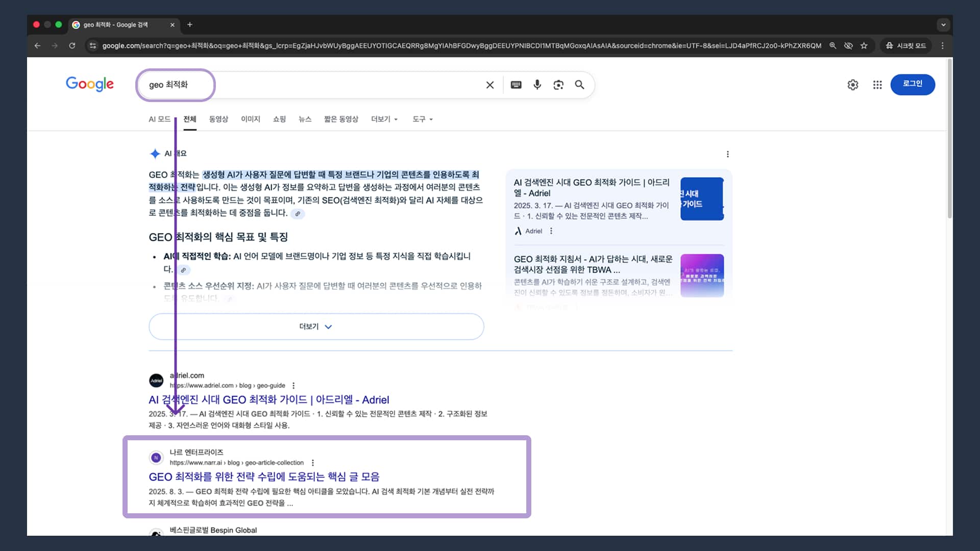
Task: Open quick settings gear icon
Action: (853, 85)
